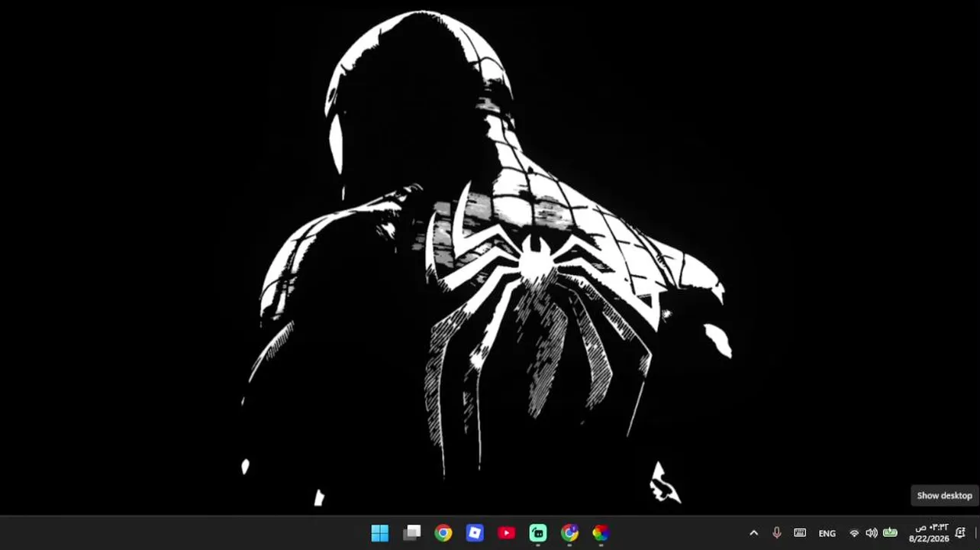This screenshot has height=550, width=980.
Task: Open the Roblox taskbar app
Action: pyautogui.click(x=475, y=532)
